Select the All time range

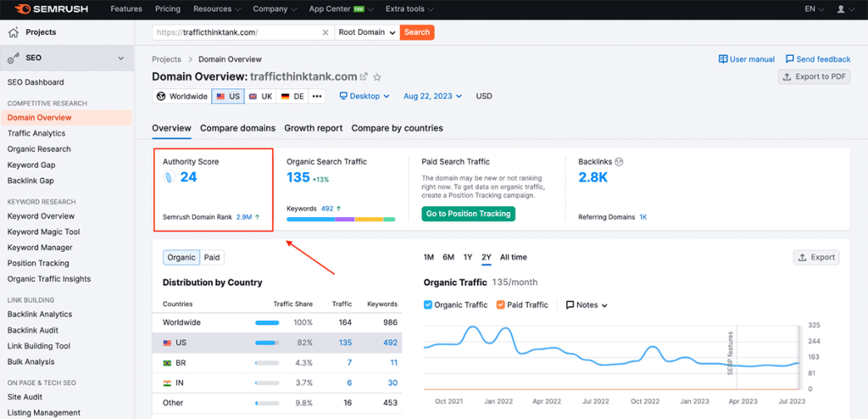pyautogui.click(x=513, y=257)
